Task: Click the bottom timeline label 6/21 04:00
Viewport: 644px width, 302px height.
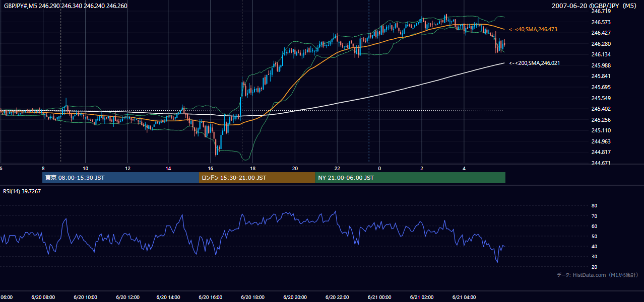Action: coord(464,297)
